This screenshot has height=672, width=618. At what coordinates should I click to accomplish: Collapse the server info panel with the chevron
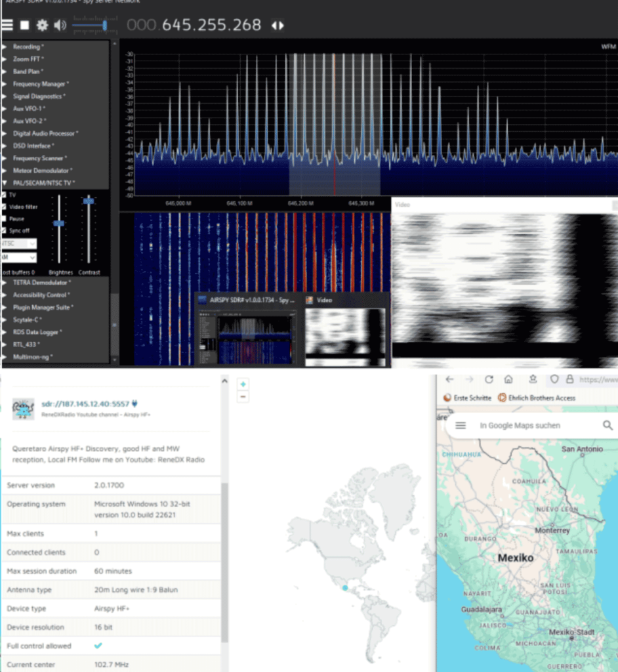[x=224, y=381]
